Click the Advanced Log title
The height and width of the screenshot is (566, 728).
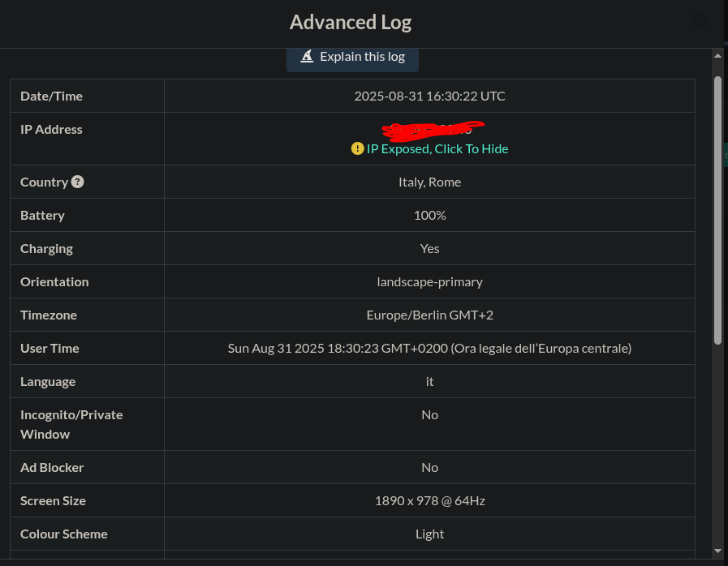pos(351,22)
